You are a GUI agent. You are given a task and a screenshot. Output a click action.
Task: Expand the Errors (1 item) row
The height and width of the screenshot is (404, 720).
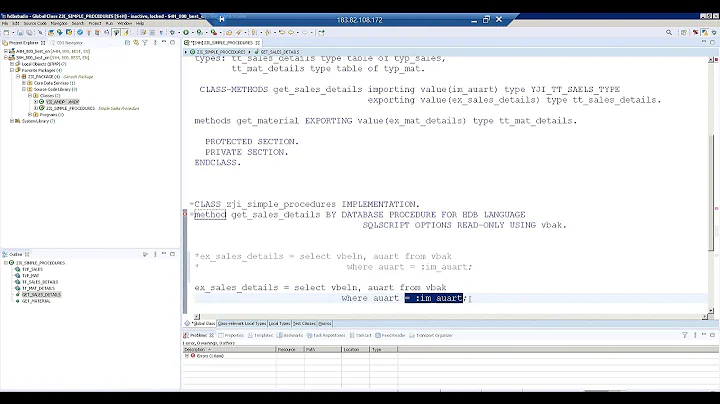click(187, 356)
